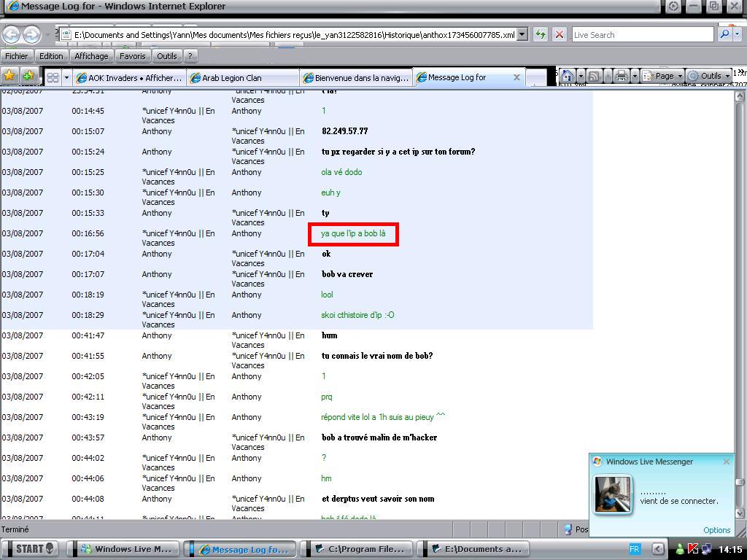The width and height of the screenshot is (747, 560).
Task: Show Quick Tabs grid view
Action: tap(53, 77)
